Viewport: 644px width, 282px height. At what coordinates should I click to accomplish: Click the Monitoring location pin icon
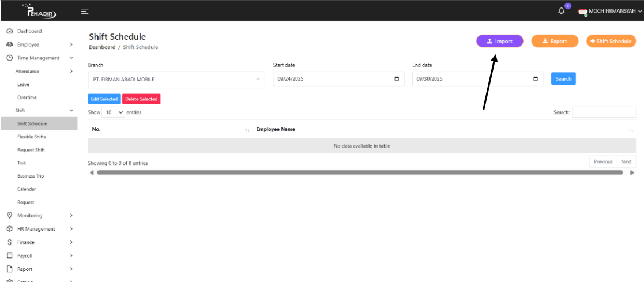pyautogui.click(x=9, y=215)
